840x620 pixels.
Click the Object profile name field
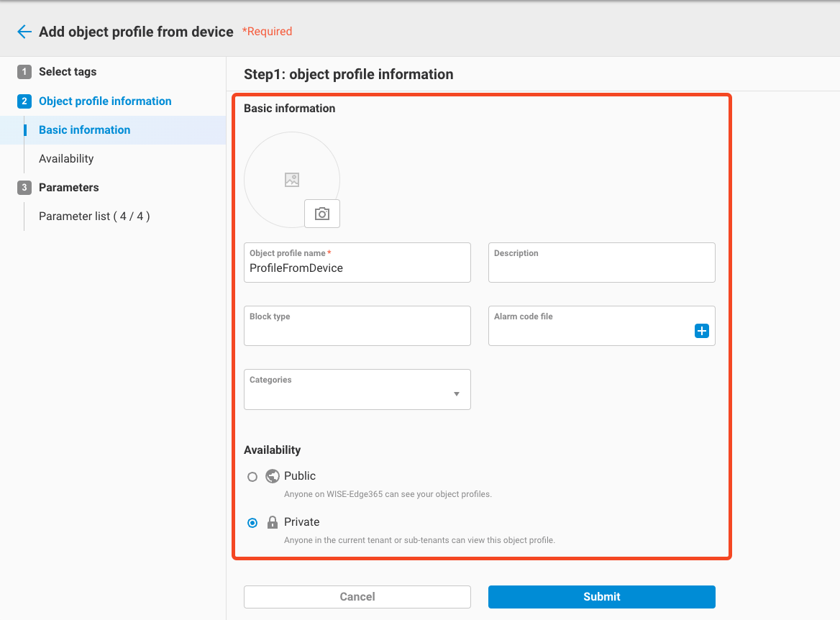point(357,268)
